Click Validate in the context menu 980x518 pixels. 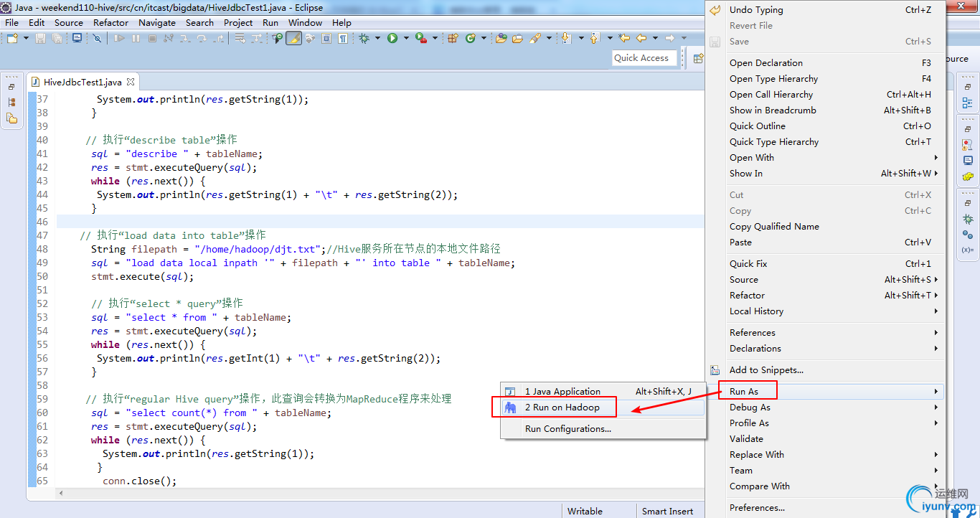point(825,439)
